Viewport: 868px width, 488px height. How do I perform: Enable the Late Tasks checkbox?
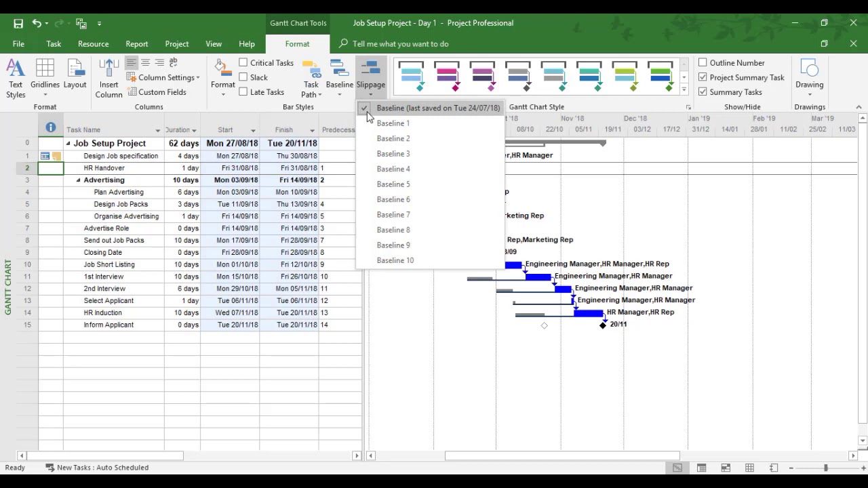[x=243, y=92]
